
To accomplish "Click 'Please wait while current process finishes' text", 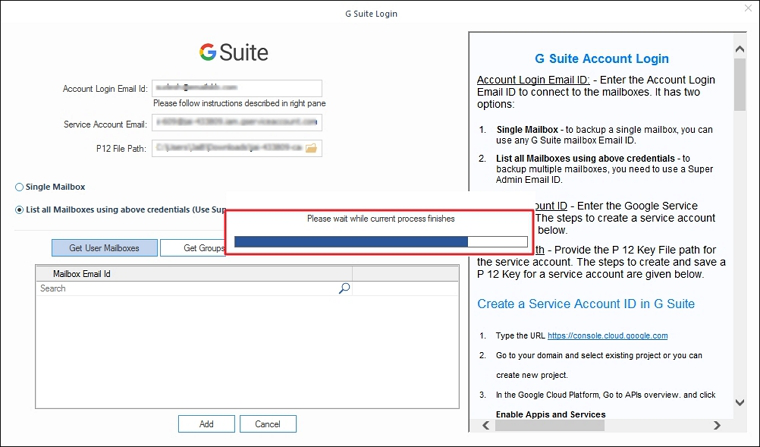I will 381,219.
